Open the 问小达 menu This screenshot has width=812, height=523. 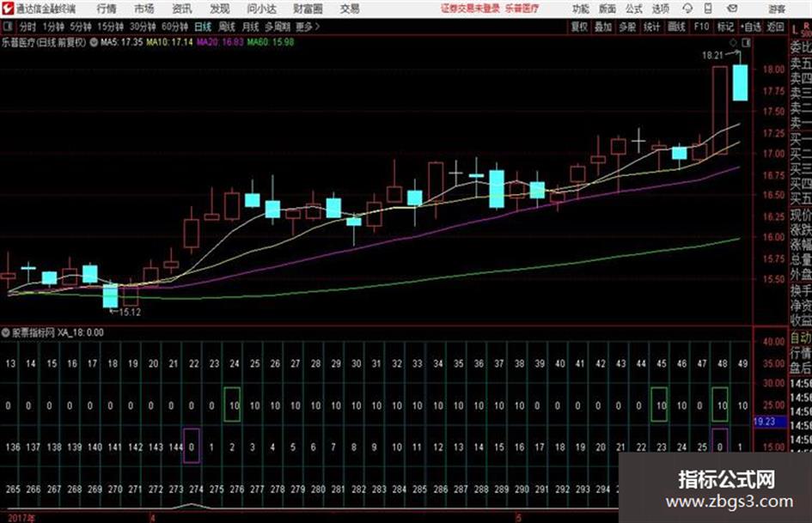coord(262,9)
